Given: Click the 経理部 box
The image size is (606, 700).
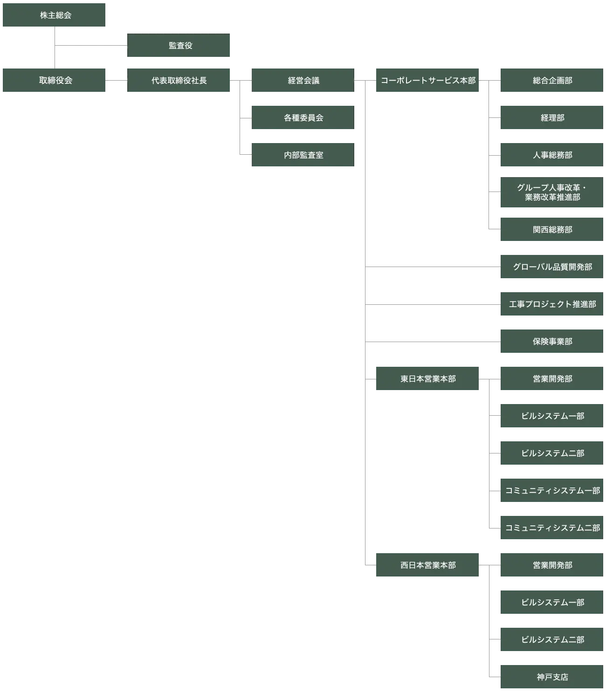Looking at the screenshot, I should [x=552, y=117].
